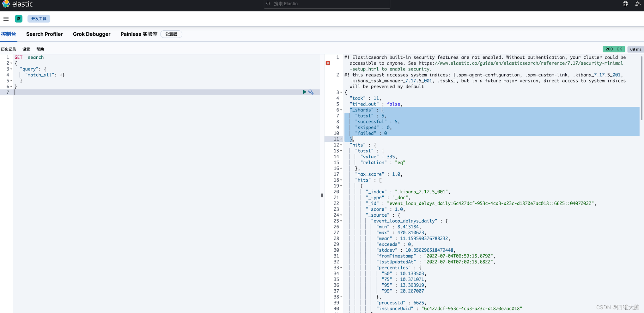Collapse output root object fold at line 3

pos(341,92)
